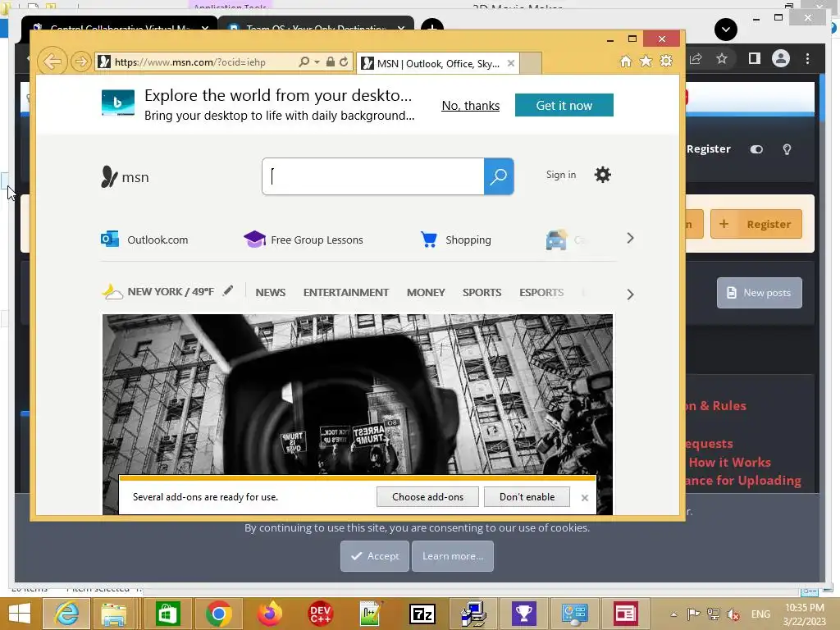Open the Windows Start button
This screenshot has width=840, height=630.
(x=20, y=614)
